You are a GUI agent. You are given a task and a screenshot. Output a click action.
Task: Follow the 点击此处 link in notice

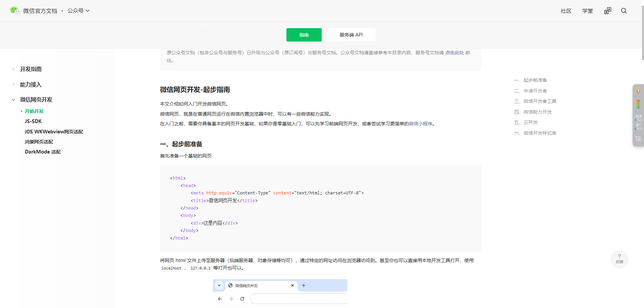[x=454, y=53]
